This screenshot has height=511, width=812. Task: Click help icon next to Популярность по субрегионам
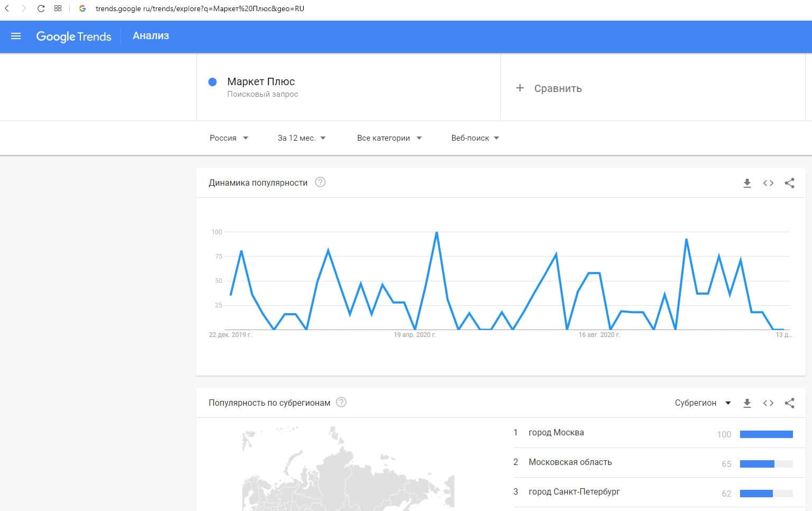tap(341, 403)
